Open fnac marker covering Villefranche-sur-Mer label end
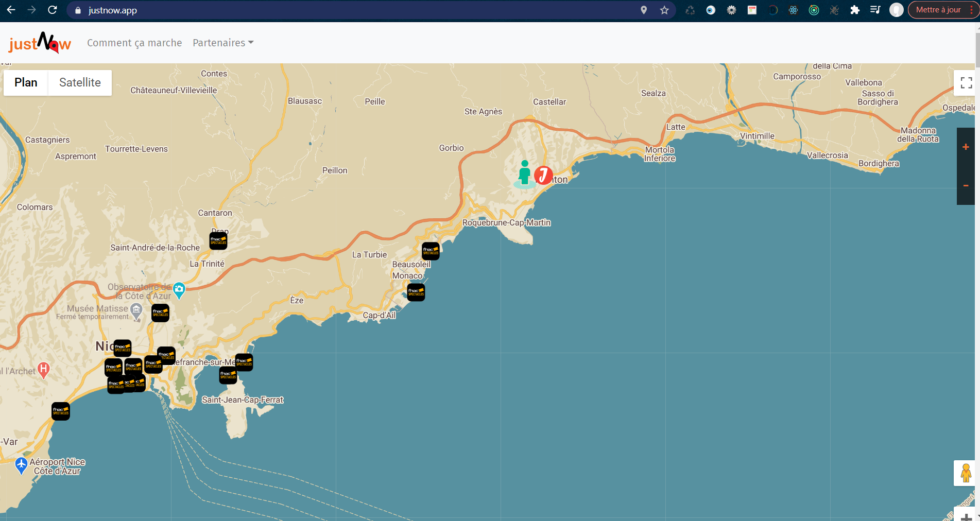 pyautogui.click(x=244, y=362)
